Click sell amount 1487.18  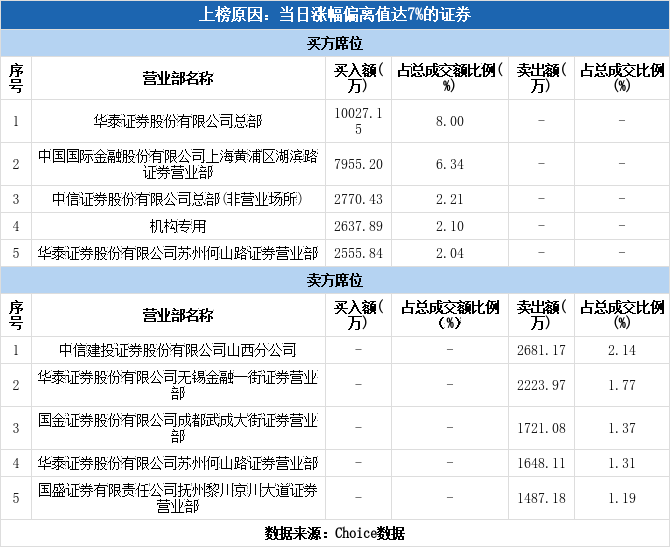(x=541, y=498)
